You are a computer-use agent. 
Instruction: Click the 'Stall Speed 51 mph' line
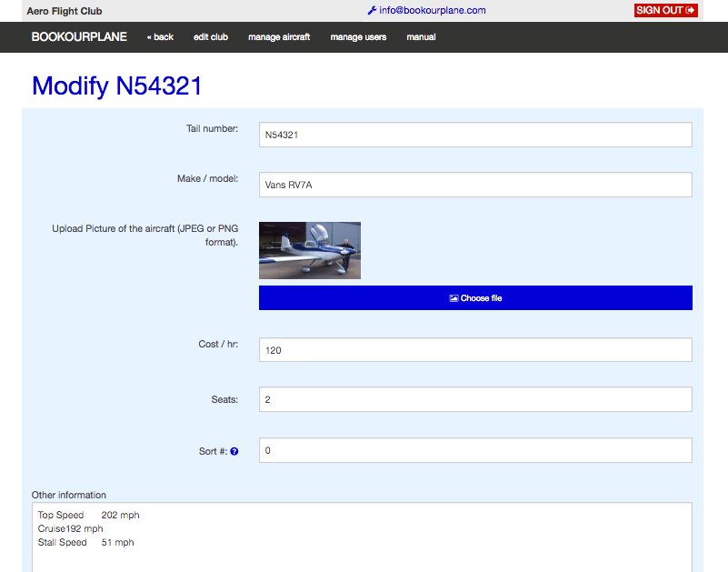[86, 542]
